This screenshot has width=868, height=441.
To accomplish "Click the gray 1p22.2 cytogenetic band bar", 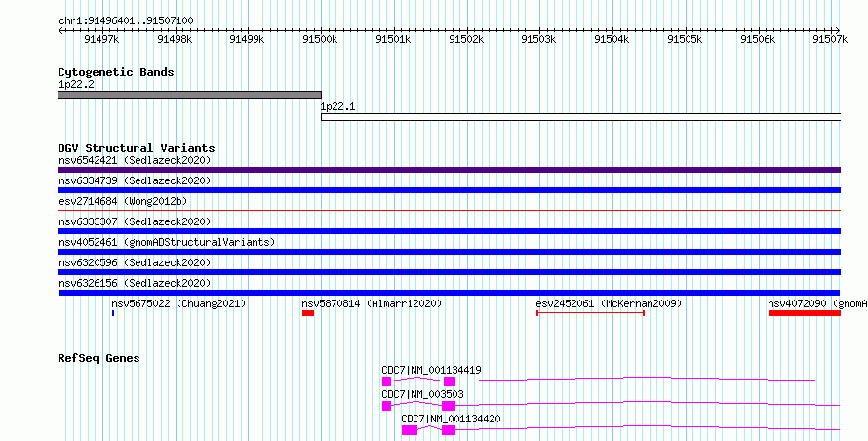I will [x=189, y=95].
